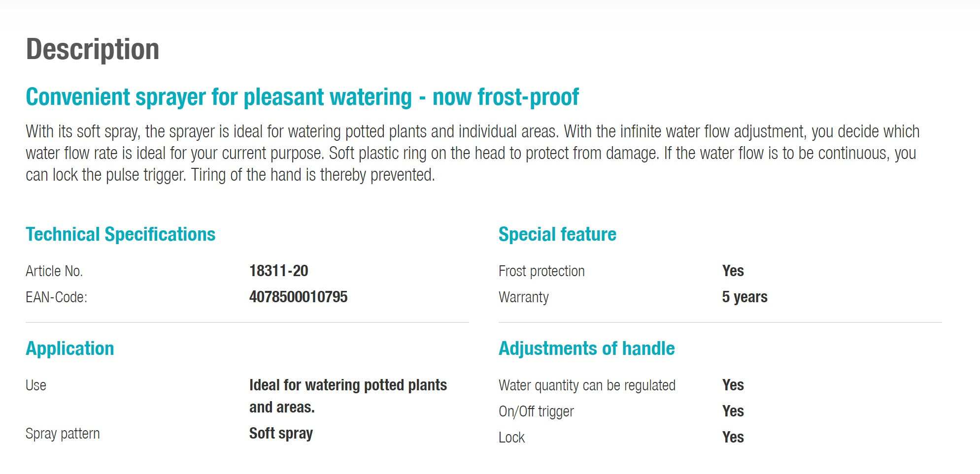Click the 5 years warranty value

point(744,297)
